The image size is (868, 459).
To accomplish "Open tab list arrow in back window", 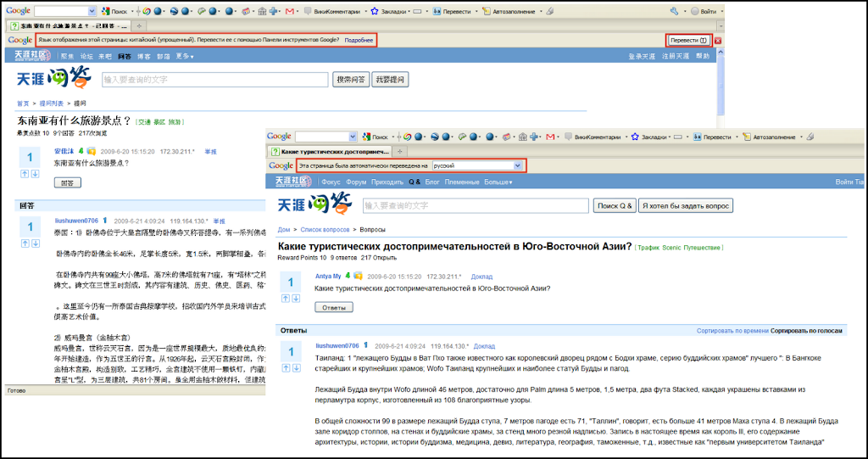I will (721, 25).
